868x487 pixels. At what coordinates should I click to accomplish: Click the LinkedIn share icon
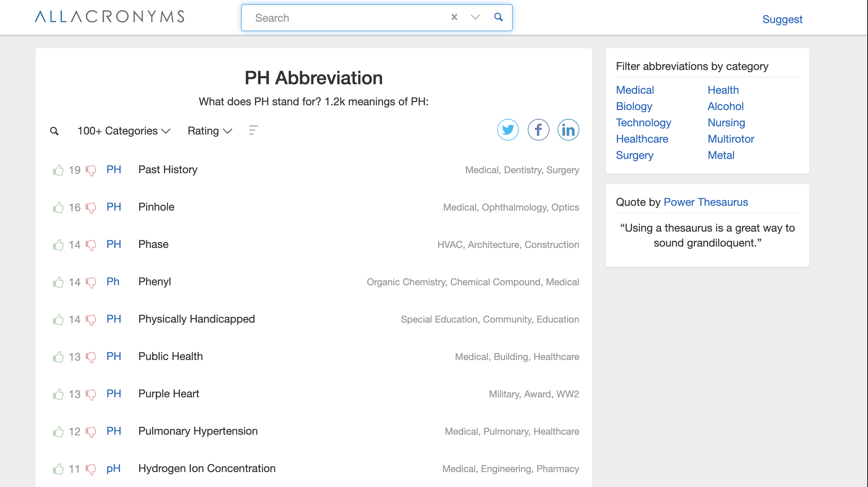pyautogui.click(x=568, y=130)
